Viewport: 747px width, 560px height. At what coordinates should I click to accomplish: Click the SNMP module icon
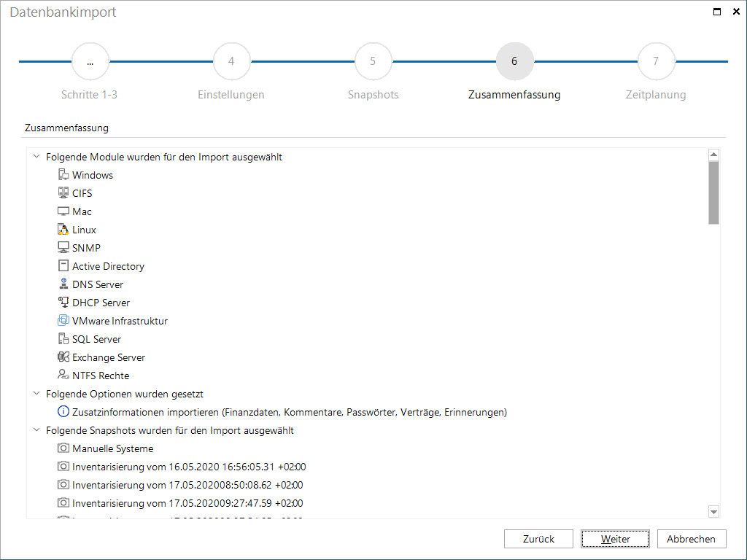tap(63, 248)
